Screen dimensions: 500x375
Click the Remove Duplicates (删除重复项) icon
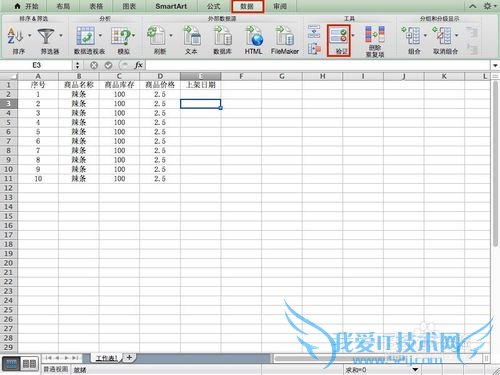pyautogui.click(x=375, y=35)
